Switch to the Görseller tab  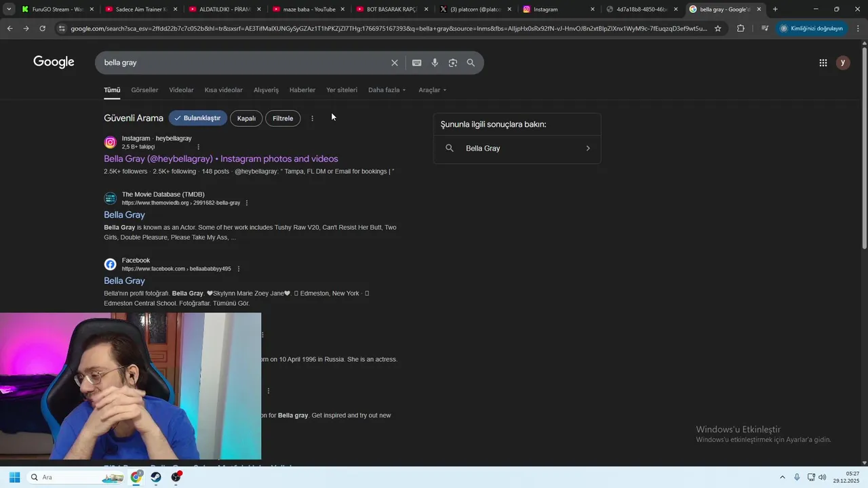144,90
